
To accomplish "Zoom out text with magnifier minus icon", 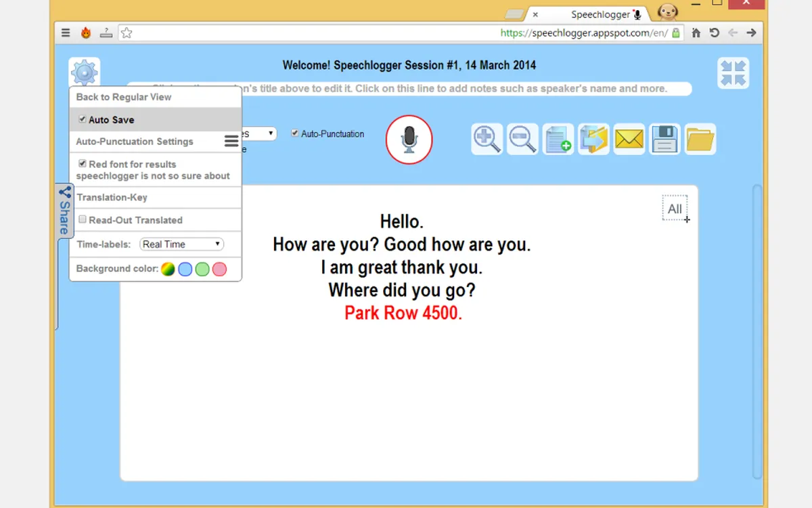I will tap(522, 140).
